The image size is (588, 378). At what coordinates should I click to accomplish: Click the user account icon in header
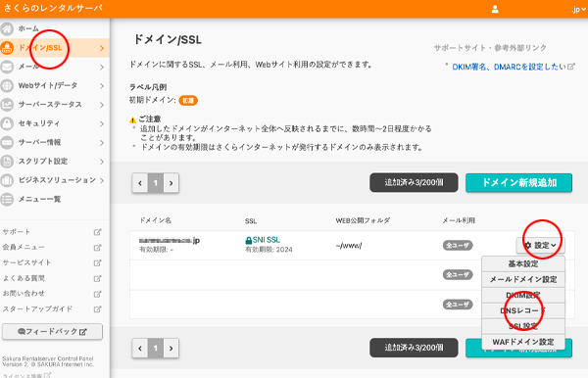pyautogui.click(x=495, y=10)
